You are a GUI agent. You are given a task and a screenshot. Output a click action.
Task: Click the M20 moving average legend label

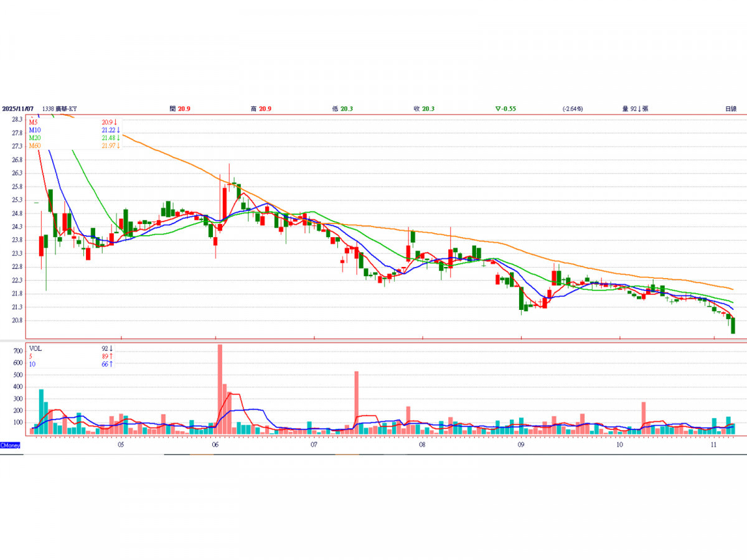[x=34, y=138]
